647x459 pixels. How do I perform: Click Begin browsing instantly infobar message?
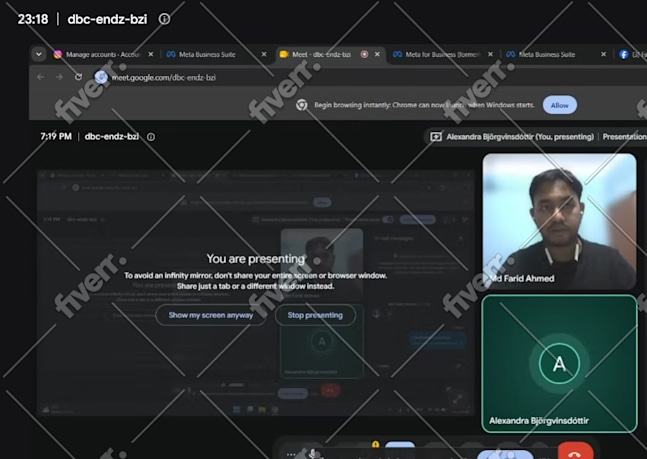[424, 105]
